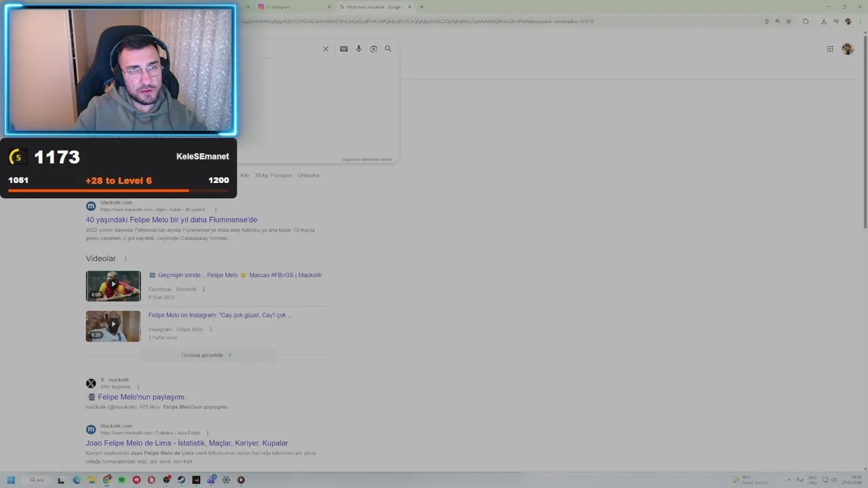Screen dimensions: 868x488
Task: Open Microsoft Edge from the taskbar
Action: (77, 480)
